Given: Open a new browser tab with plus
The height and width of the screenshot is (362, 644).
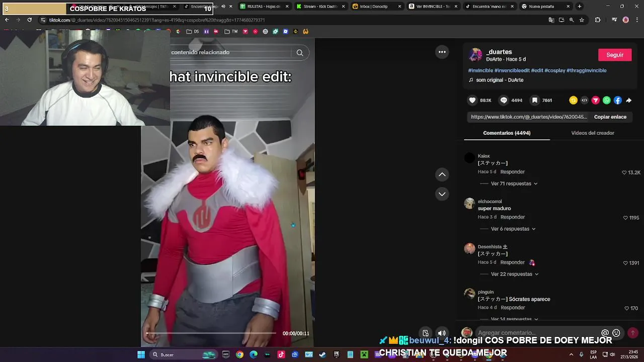Looking at the screenshot, I should click(579, 6).
